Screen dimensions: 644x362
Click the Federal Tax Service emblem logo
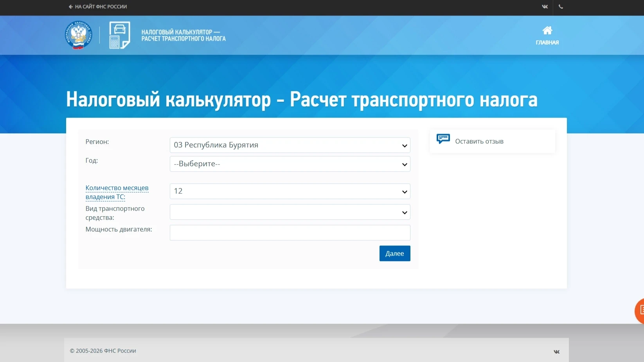coord(79,35)
